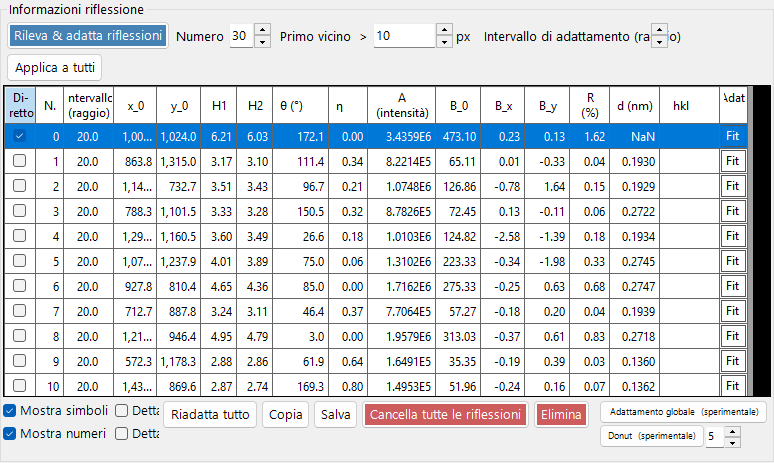
Task: Click Fit button for reflection 2
Action: tap(733, 186)
